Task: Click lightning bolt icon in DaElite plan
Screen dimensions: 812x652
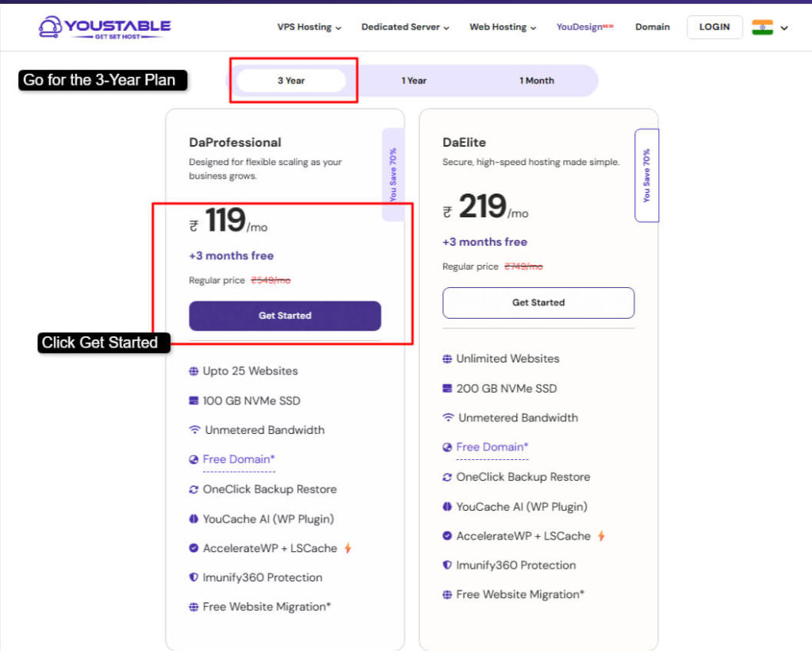Action: pyautogui.click(x=601, y=536)
